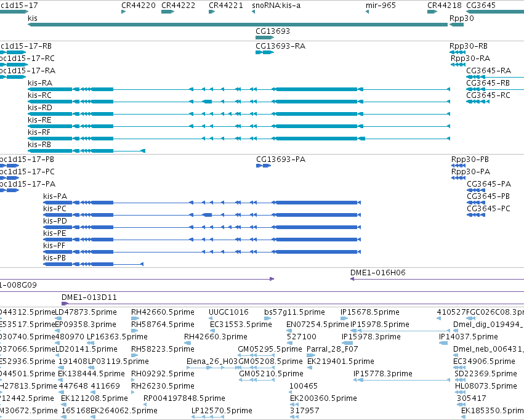Select the EK219401.5prime EST label
Viewport: 524px width, 420px height.
[341, 361]
